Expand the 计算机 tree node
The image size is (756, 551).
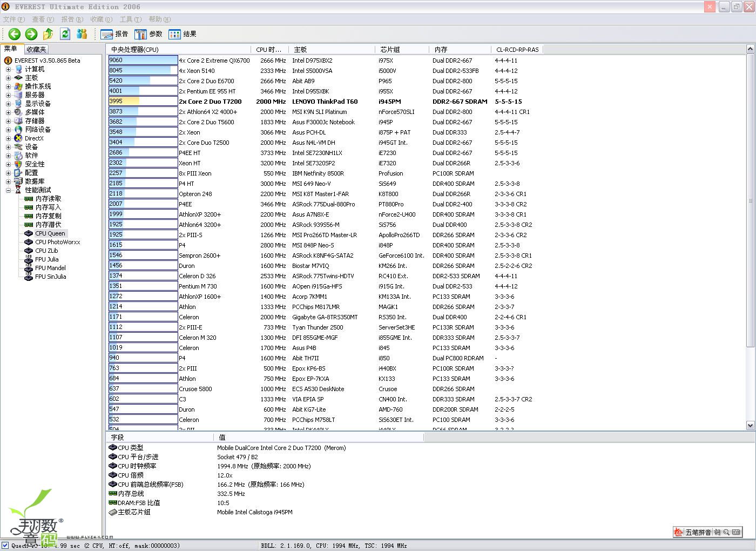click(x=8, y=69)
